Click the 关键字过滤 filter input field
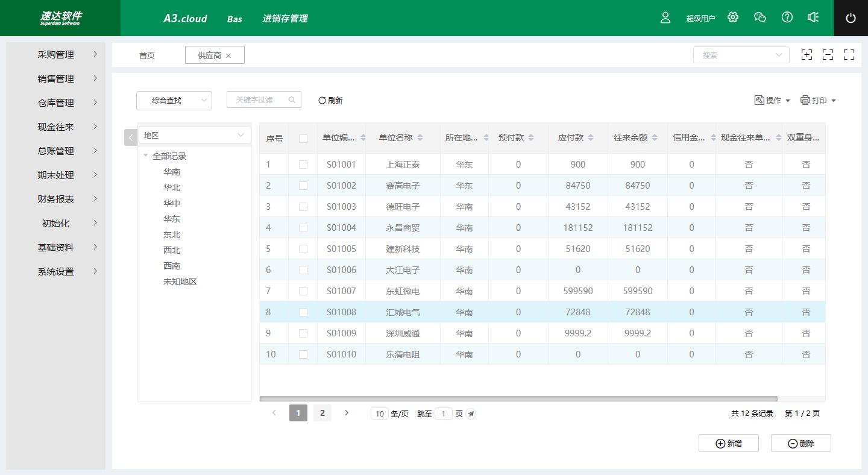Image resolution: width=868 pixels, height=475 pixels. pos(259,100)
